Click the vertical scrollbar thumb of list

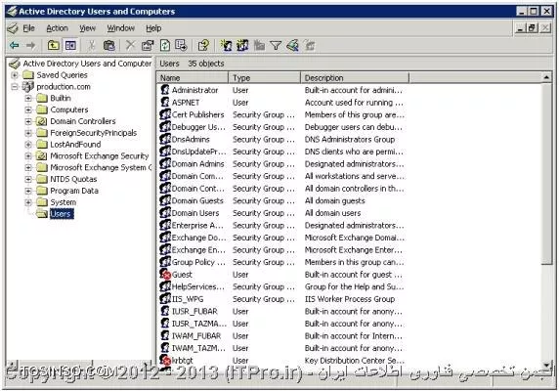[x=546, y=174]
